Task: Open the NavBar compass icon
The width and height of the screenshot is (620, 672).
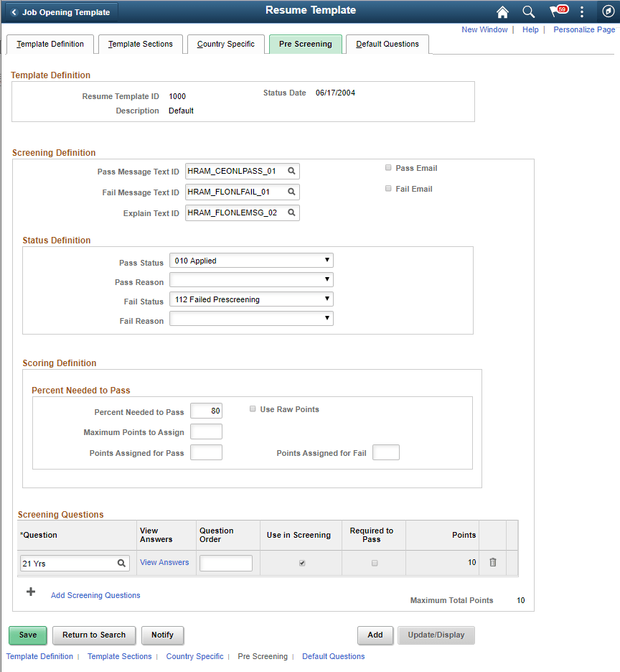Action: pos(608,11)
